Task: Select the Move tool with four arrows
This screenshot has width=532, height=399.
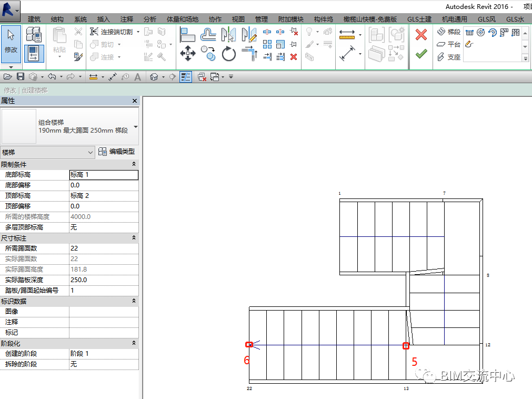Action: tap(188, 53)
